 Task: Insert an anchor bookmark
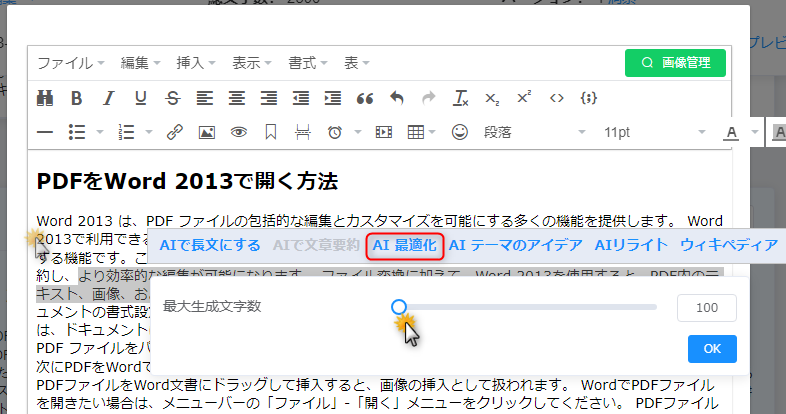[x=271, y=132]
